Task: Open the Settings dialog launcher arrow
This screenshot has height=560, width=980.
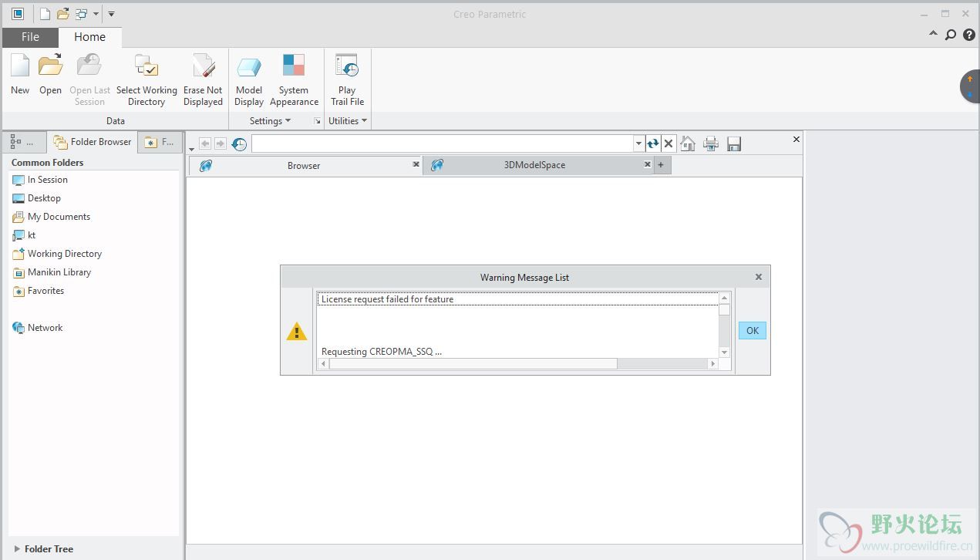Action: coord(317,121)
